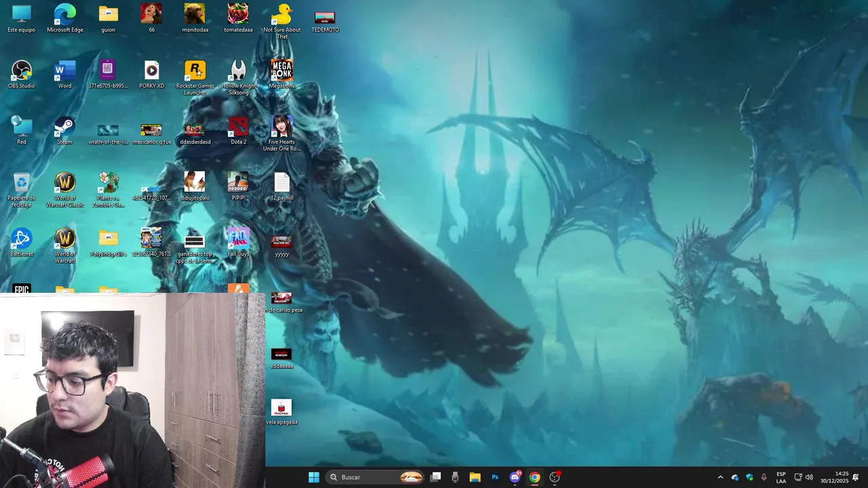868x488 pixels.
Task: Select the dibujitopalo image file
Action: pos(195,186)
